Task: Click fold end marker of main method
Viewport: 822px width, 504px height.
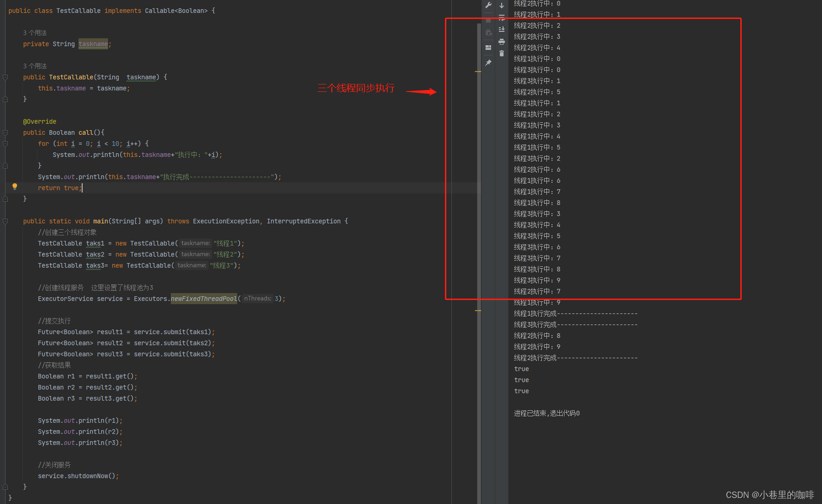Action: 6,487
